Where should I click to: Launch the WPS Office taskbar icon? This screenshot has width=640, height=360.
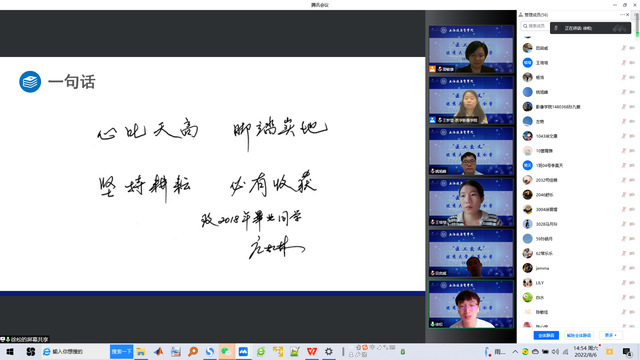tap(312, 351)
